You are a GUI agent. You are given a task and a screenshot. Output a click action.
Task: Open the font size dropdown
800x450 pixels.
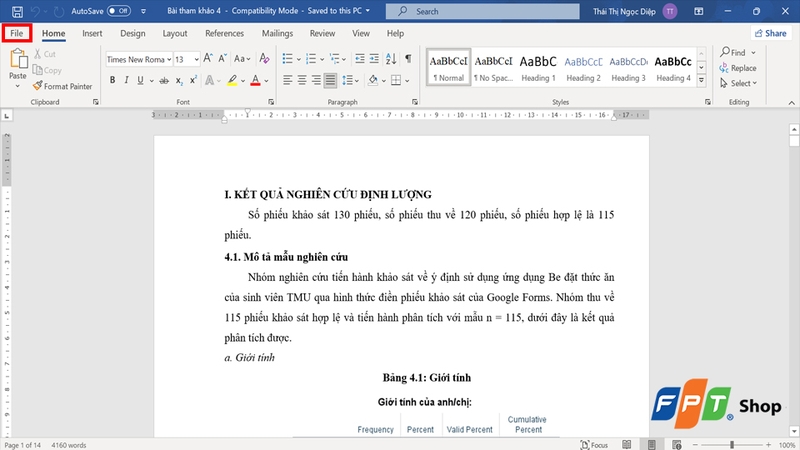(196, 59)
